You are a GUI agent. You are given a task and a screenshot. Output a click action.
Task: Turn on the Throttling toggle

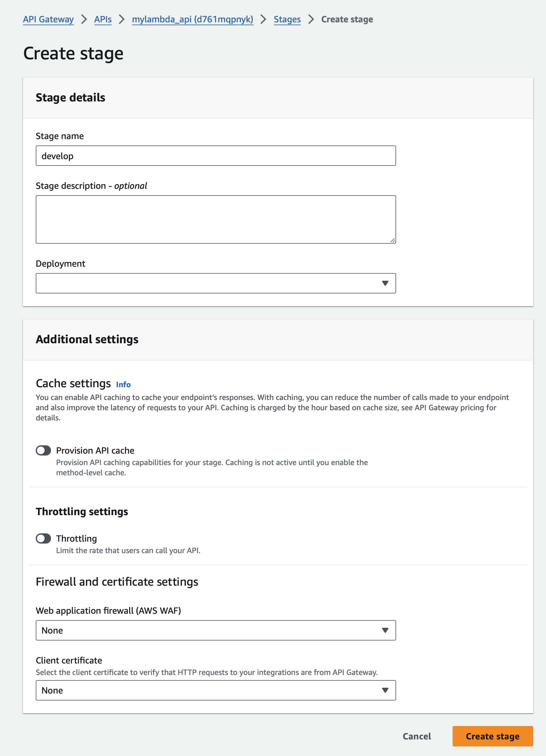43,538
